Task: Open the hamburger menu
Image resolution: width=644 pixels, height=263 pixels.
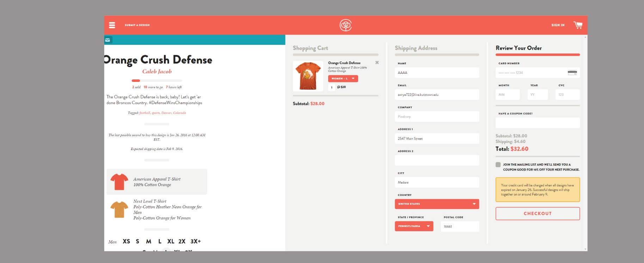Action: tap(112, 25)
